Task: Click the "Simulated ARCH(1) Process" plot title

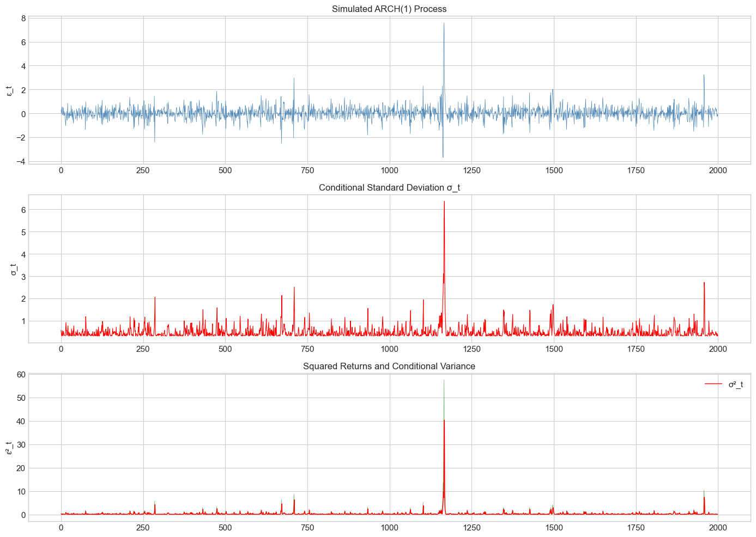Action: click(x=389, y=9)
